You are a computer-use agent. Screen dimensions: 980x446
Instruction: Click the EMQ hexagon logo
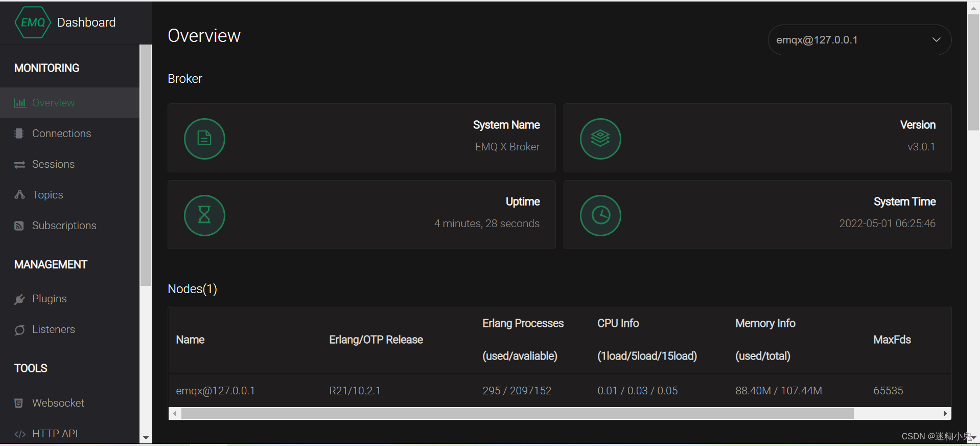pyautogui.click(x=33, y=23)
